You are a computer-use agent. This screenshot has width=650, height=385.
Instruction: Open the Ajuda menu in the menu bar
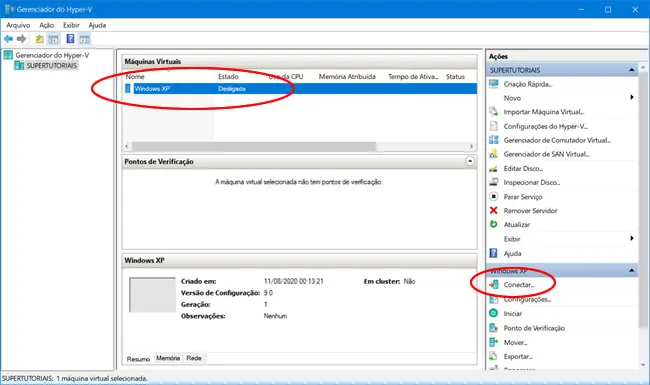[x=97, y=25]
